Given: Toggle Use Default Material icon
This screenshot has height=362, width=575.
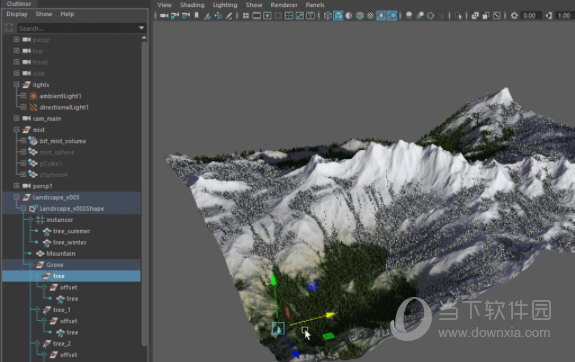Looking at the screenshot, I should pos(349,15).
